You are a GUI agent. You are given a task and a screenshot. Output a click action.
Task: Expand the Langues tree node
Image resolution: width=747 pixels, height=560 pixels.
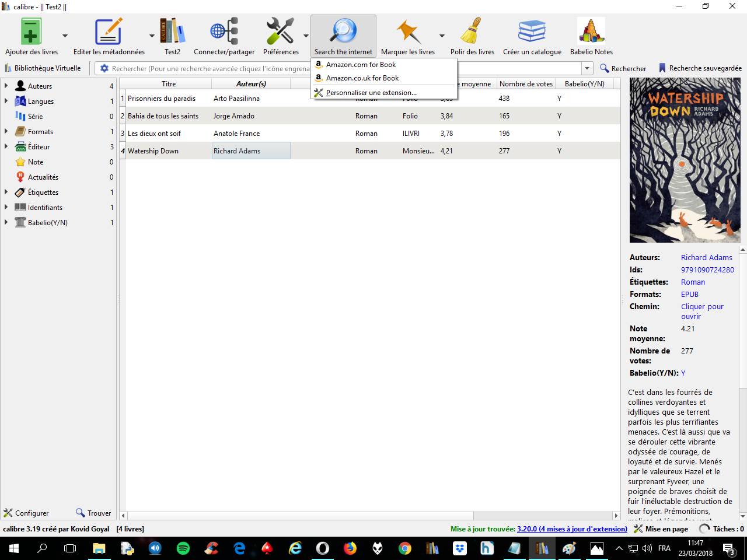6,101
